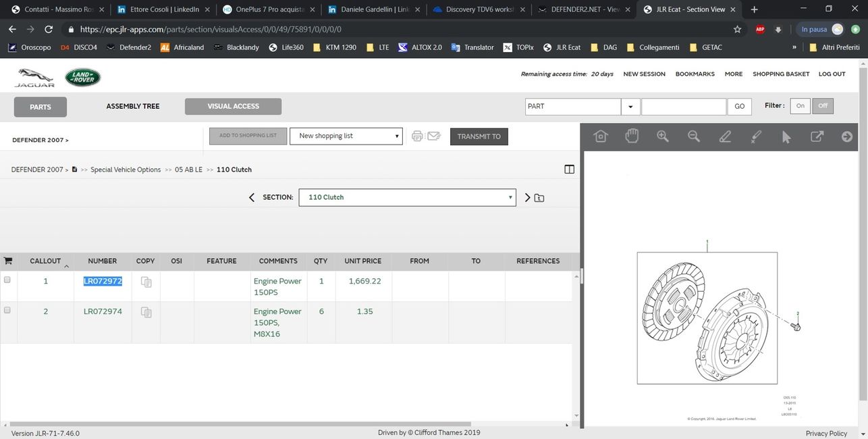Click the Jaguar logo
868x439 pixels.
click(34, 78)
